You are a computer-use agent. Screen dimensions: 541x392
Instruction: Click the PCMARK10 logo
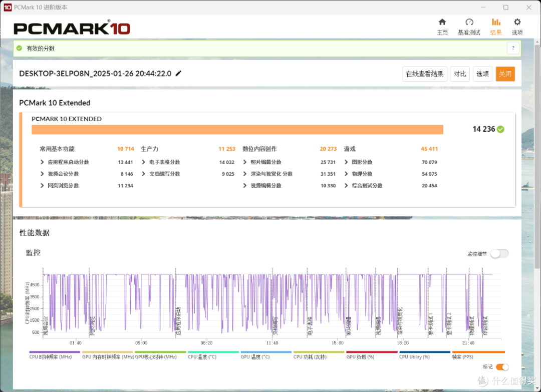coord(72,28)
